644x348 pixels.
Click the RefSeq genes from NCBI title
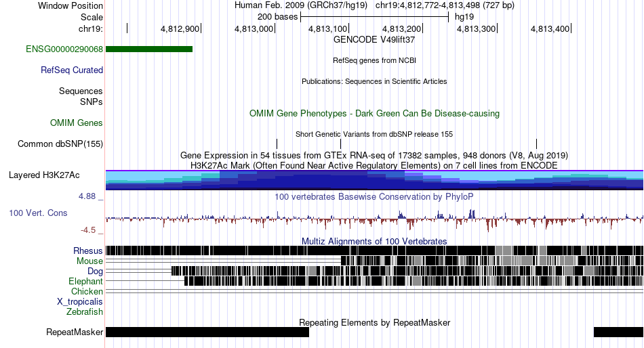pos(374,60)
